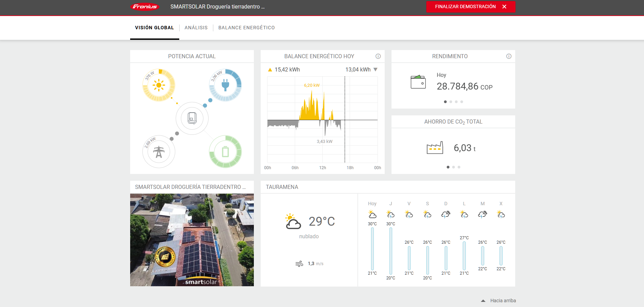Viewport: 644px width, 307px height.
Task: Click the gray consumption triangle indicator
Action: tap(375, 69)
